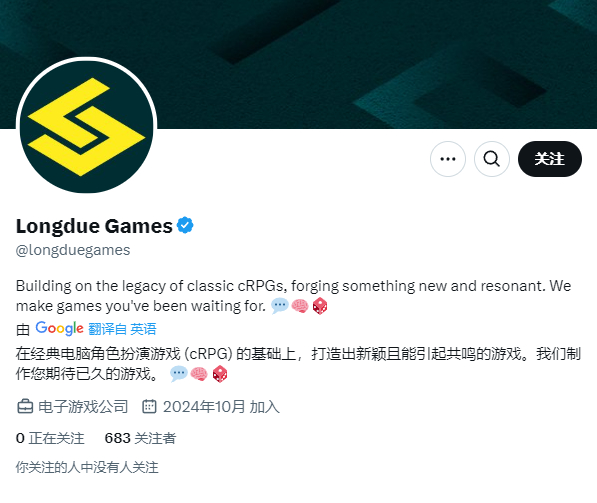Follow Longdue Games with the 关注 button
Screen dimensions: 597x503
(x=549, y=159)
